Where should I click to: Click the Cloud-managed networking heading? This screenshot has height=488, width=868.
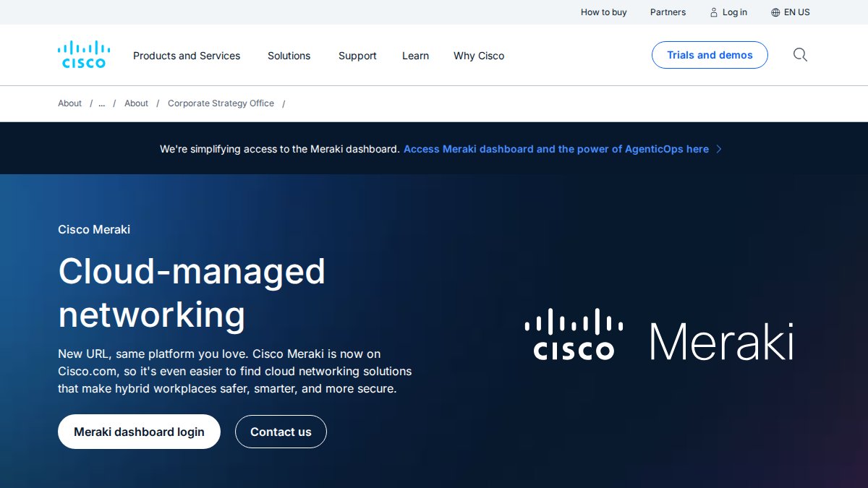click(192, 293)
